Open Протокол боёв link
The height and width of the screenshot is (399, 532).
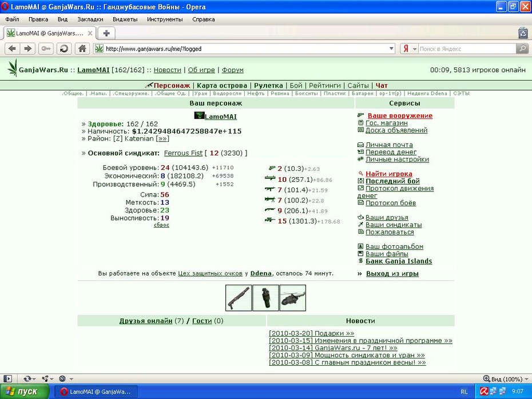[x=391, y=203]
